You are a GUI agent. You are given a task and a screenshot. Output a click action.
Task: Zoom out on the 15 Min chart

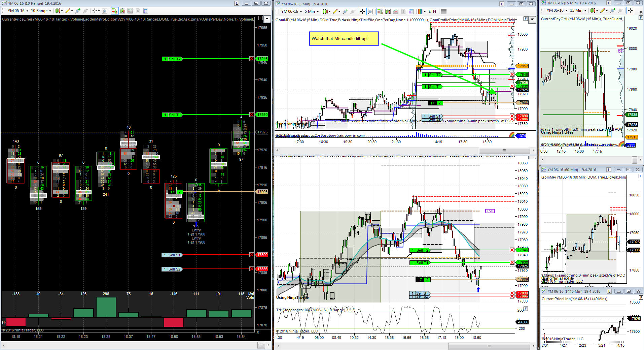coord(620,10)
